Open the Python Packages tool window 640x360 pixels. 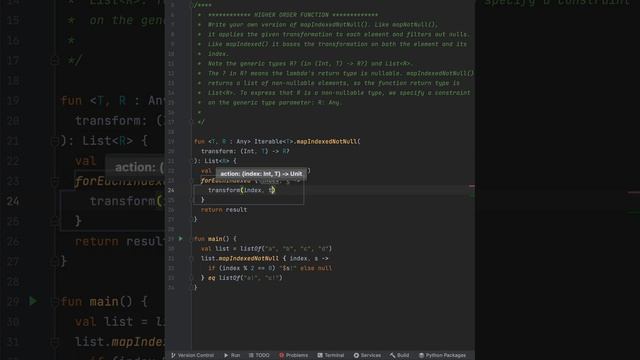(442, 355)
